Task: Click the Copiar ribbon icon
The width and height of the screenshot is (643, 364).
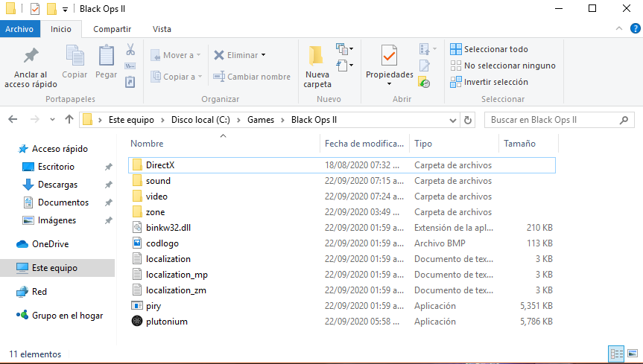Action: point(75,62)
